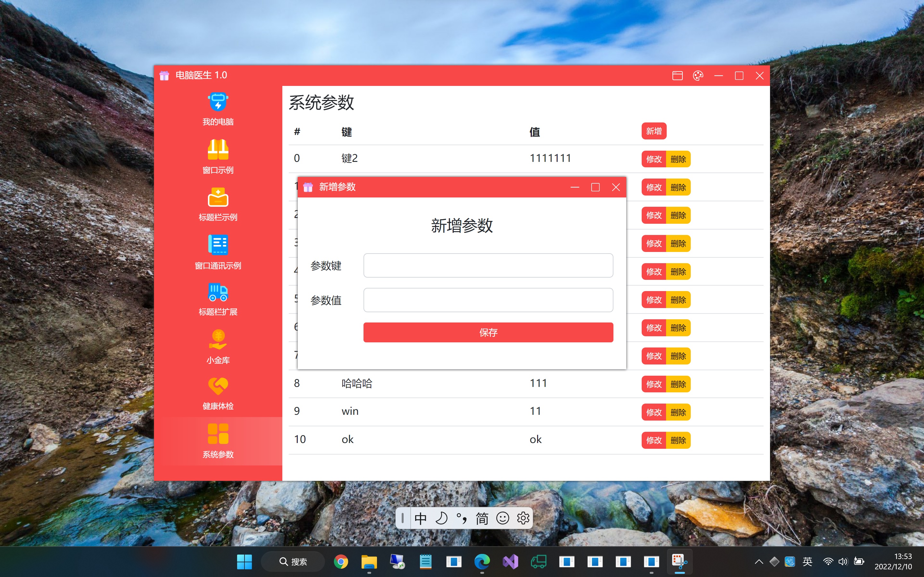The image size is (924, 577).
Task: Click the window layout icon in title bar
Action: 677,76
